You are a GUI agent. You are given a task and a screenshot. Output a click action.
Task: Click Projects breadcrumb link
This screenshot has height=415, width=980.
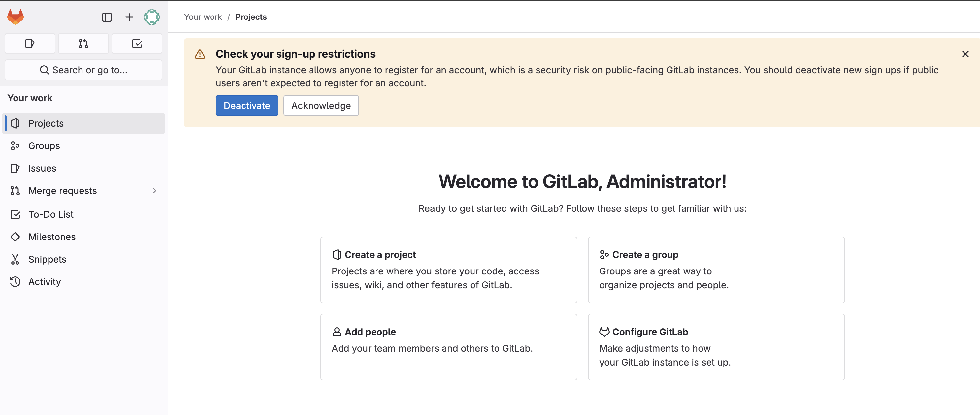(x=251, y=17)
